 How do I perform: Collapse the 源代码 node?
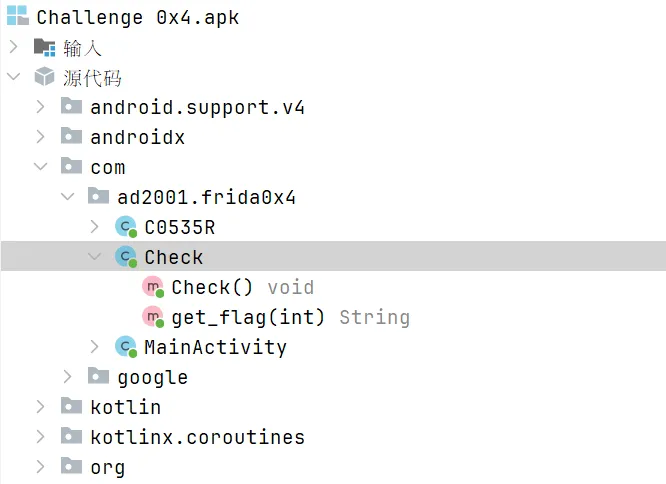coord(13,77)
